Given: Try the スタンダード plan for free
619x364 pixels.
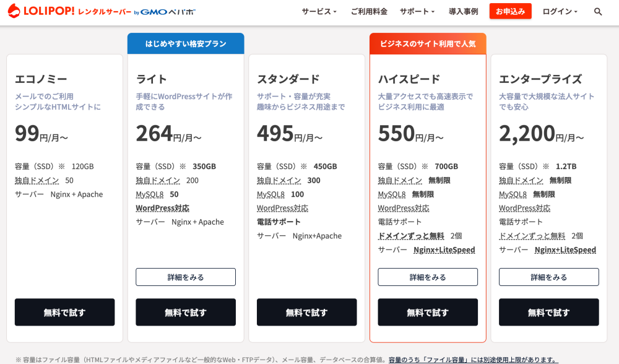Looking at the screenshot, I should (306, 312).
